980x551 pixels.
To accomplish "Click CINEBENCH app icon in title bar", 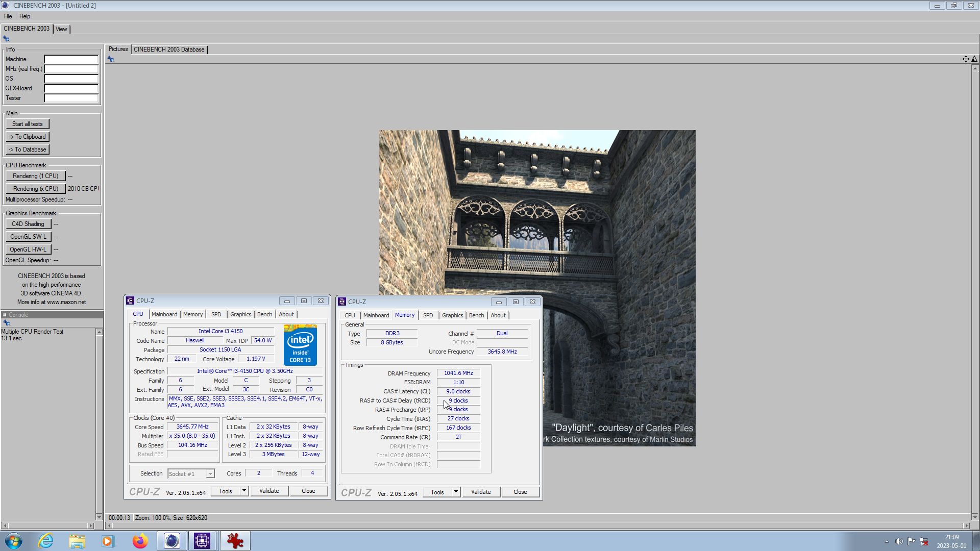I will 6,5.
